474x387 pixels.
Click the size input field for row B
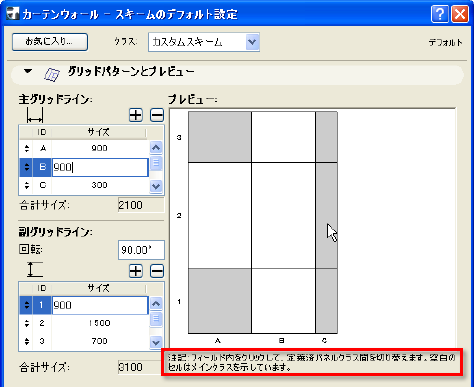point(100,167)
